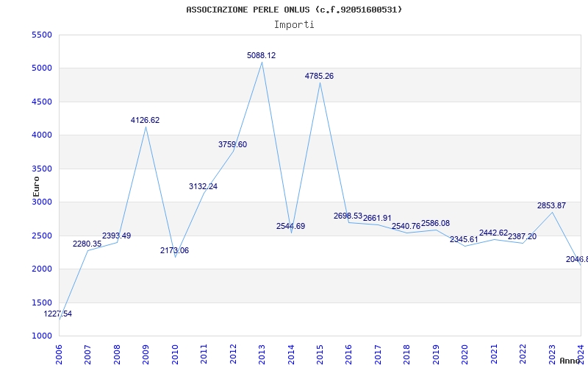
Task: Click x-axis year label 2020
Action: pyautogui.click(x=465, y=355)
